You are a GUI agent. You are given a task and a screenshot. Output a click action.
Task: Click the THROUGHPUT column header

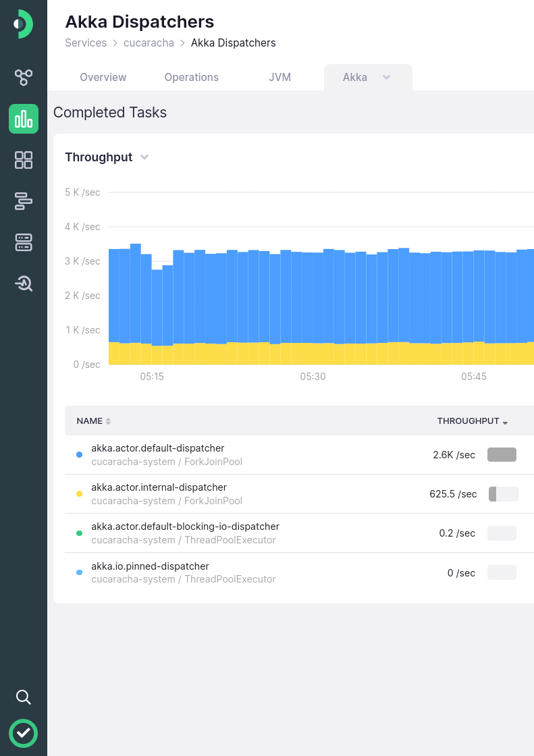468,421
